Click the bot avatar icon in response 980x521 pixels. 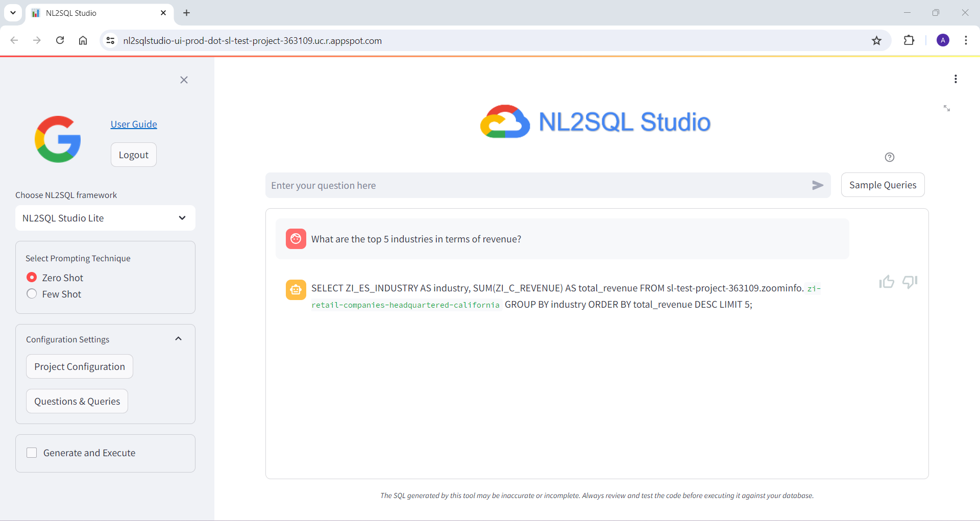pyautogui.click(x=296, y=290)
